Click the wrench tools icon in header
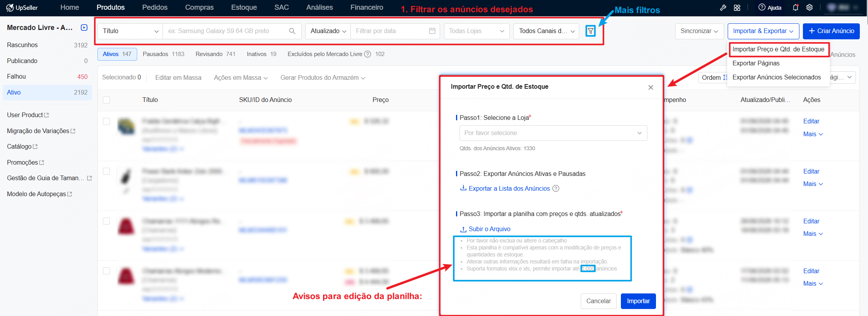 click(x=723, y=7)
